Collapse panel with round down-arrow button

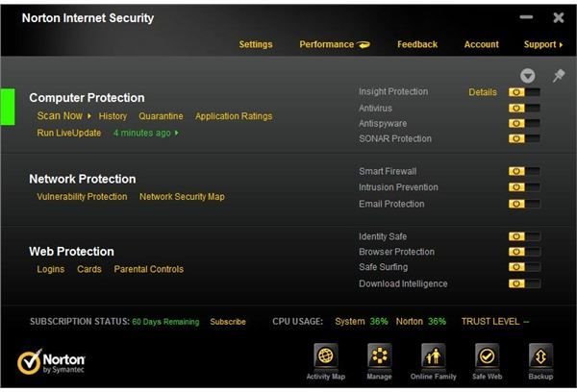coord(527,76)
